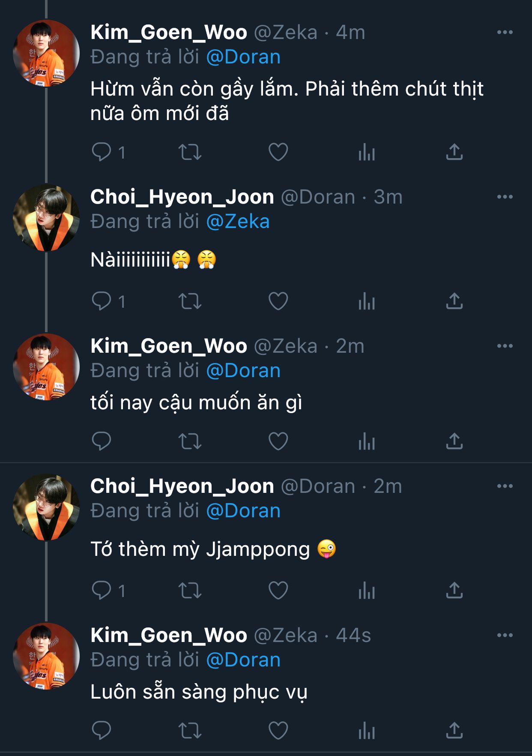The image size is (532, 756).
Task: Like the "Tớ thèm mỳ Jjamppong" tweet
Action: click(278, 590)
